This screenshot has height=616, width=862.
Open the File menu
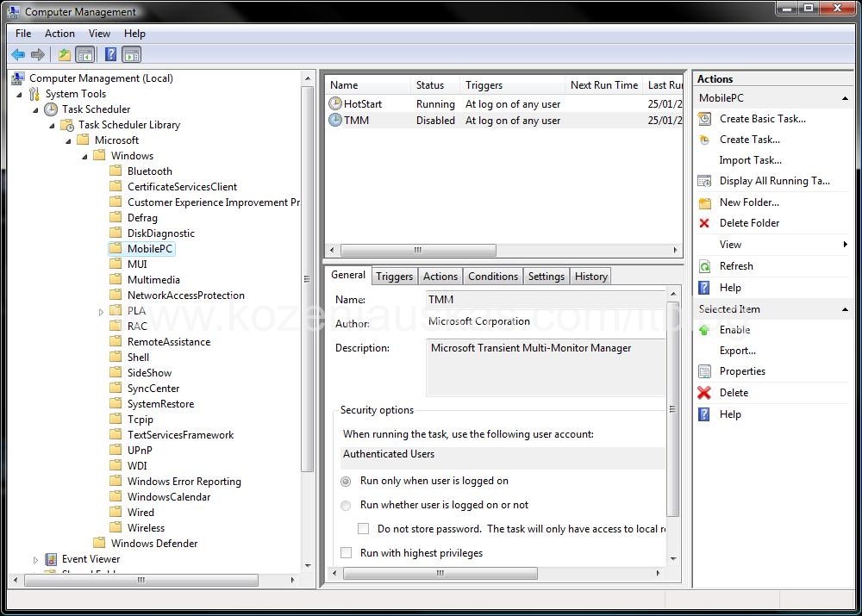pos(23,34)
